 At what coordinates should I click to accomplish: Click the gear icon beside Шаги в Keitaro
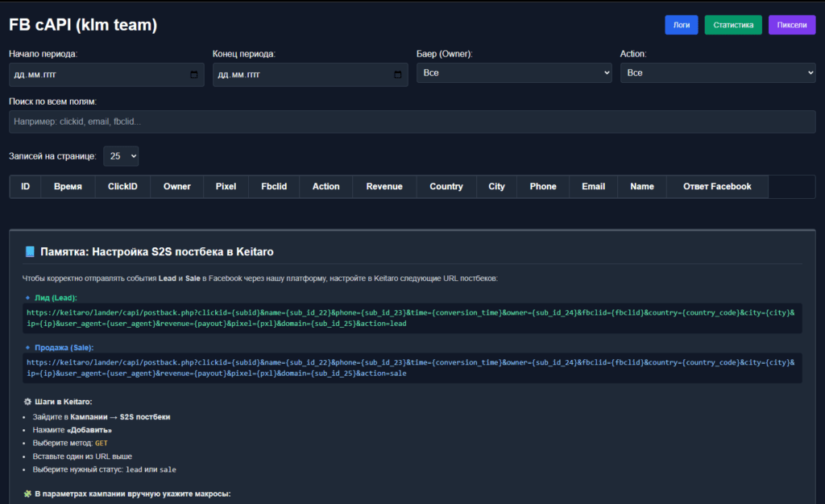(x=28, y=402)
